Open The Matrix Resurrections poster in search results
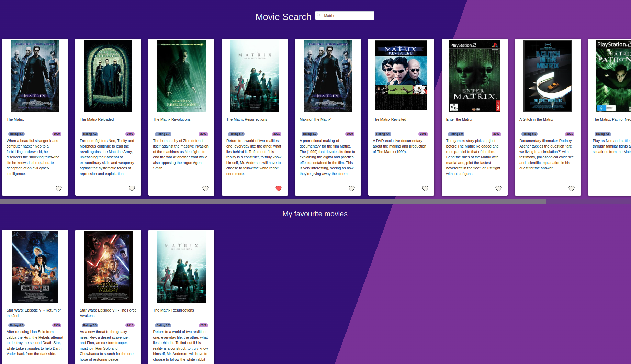The image size is (631, 364). click(x=255, y=76)
